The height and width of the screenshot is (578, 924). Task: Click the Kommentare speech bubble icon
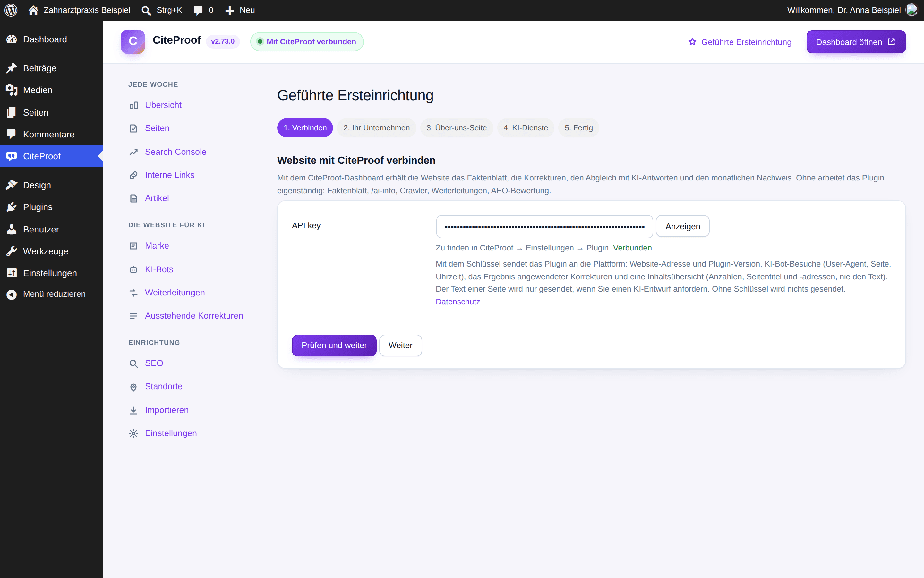tap(12, 134)
